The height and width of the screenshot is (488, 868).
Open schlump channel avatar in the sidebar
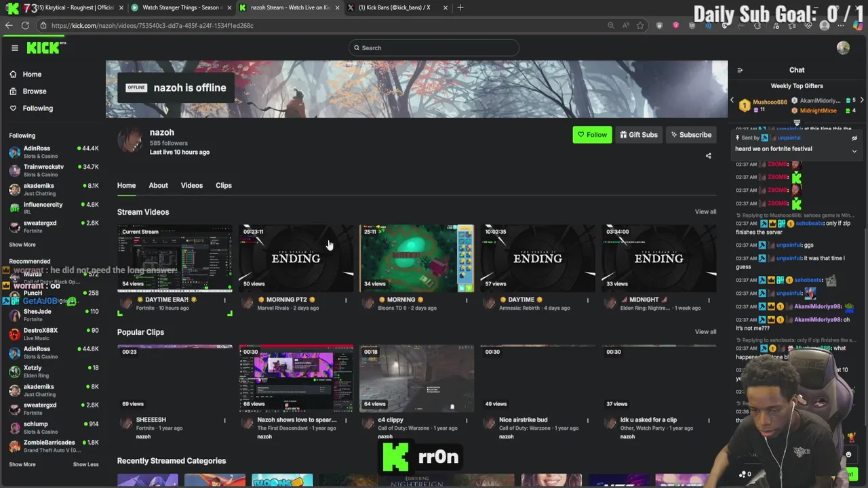coord(14,428)
